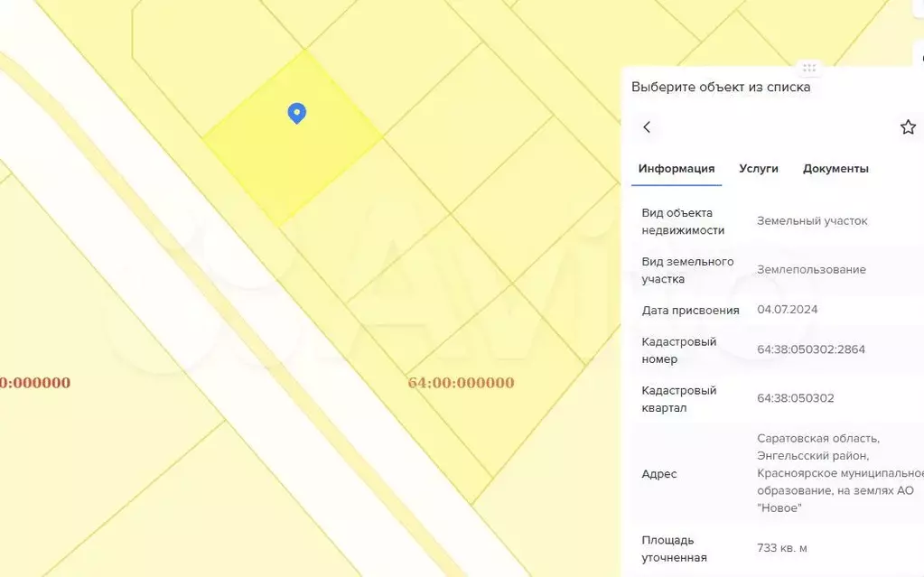Switch to the Услуги tab

[x=759, y=169]
